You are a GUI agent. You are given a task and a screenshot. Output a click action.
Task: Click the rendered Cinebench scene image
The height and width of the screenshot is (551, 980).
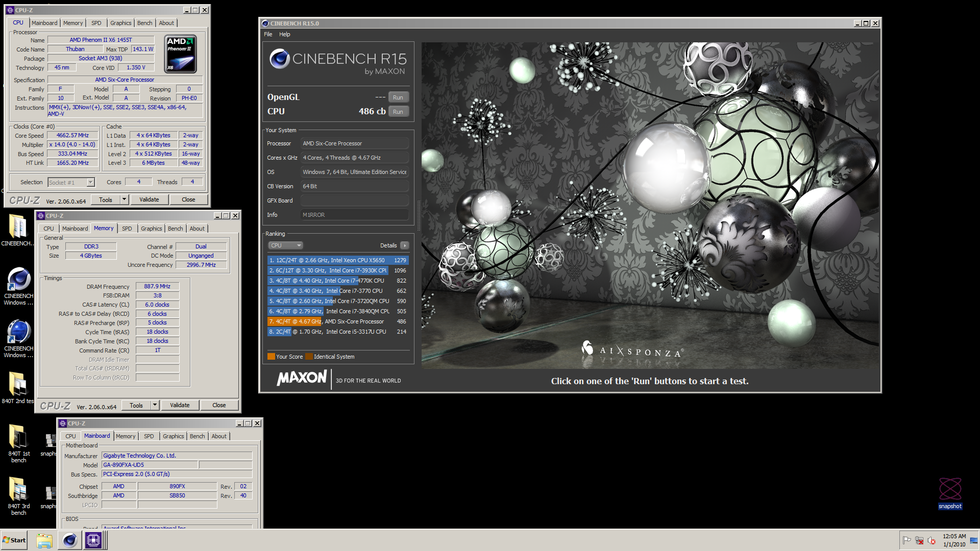pyautogui.click(x=650, y=206)
